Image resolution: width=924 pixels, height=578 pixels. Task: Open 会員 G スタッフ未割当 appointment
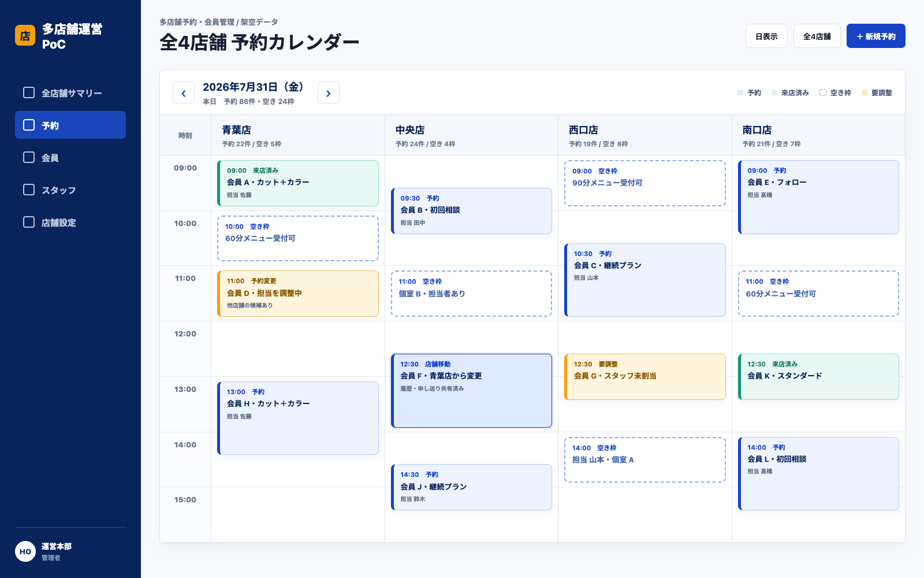tap(645, 377)
